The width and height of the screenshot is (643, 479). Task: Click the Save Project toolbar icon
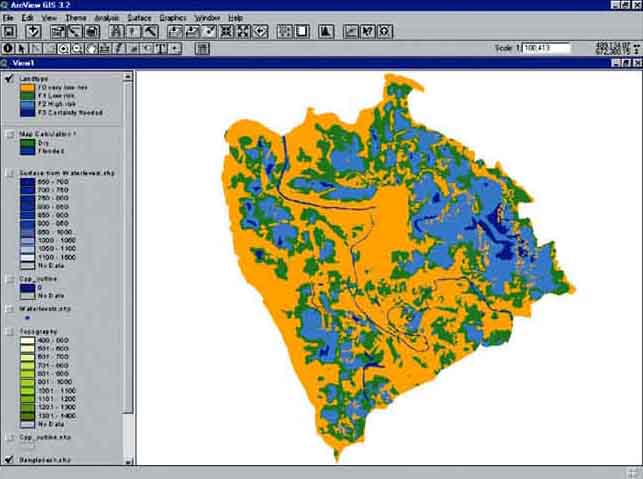click(x=8, y=32)
